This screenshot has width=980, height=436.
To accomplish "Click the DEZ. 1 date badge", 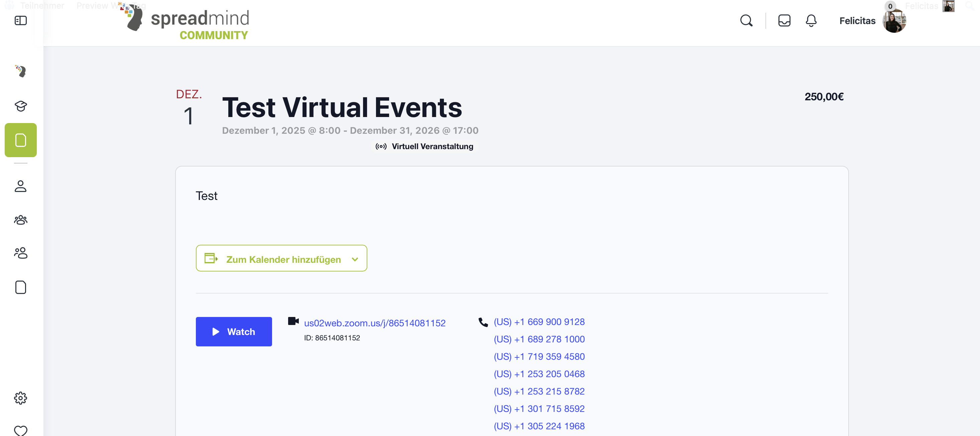I will tap(189, 108).
